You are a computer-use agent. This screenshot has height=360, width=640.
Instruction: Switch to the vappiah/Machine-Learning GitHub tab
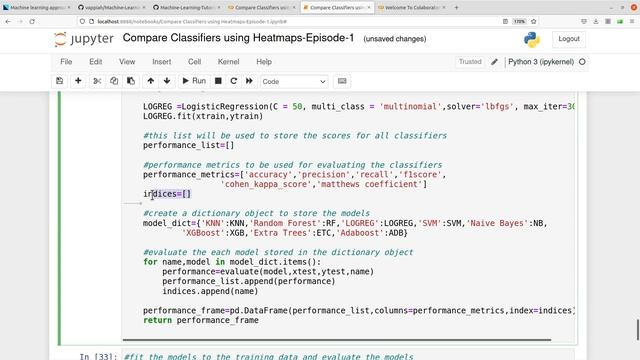[111, 7]
